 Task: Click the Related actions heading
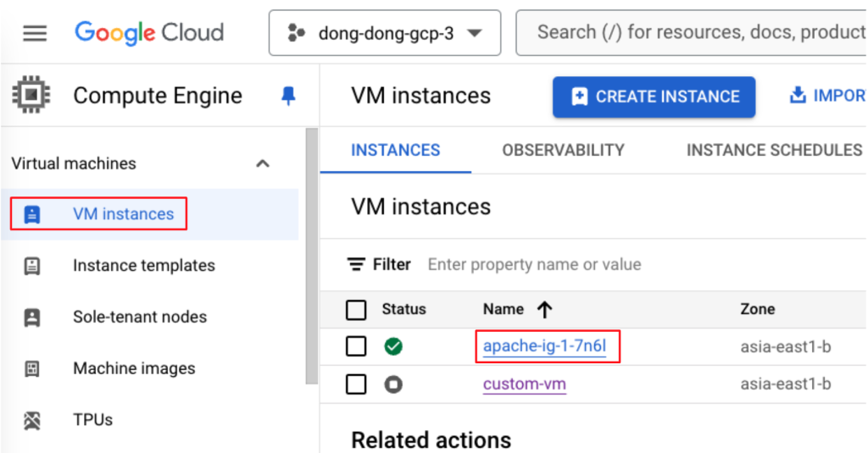tap(431, 440)
